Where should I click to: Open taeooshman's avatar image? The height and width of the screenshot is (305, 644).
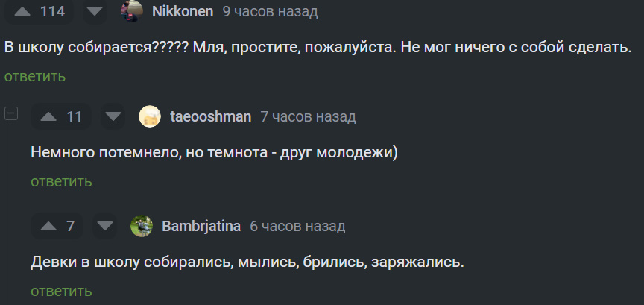pos(150,116)
